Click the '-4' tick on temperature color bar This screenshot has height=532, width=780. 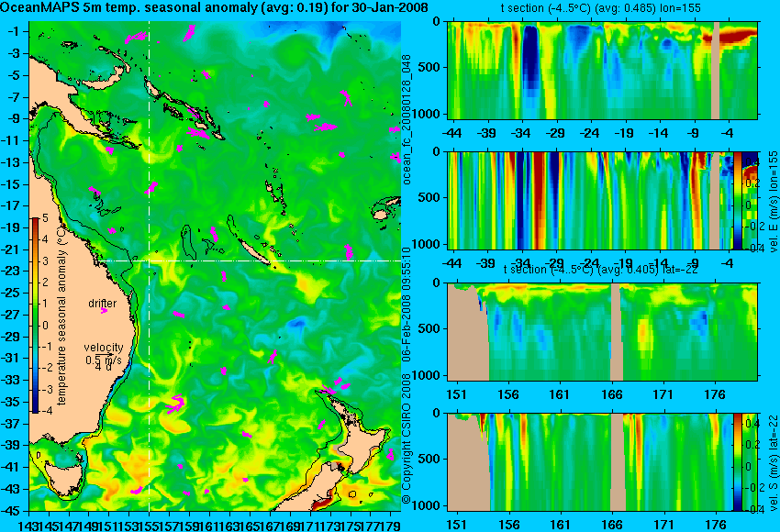(45, 411)
